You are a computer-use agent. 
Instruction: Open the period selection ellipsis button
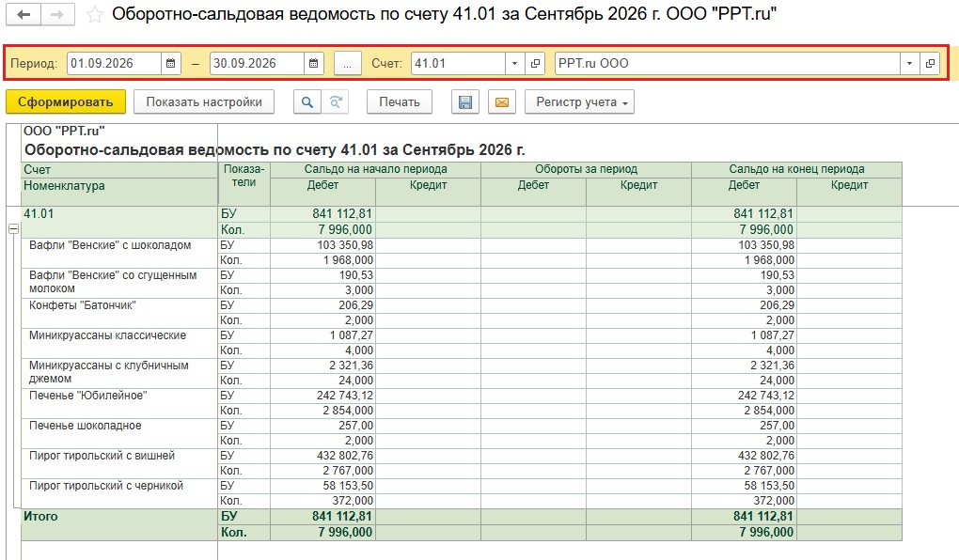[347, 63]
